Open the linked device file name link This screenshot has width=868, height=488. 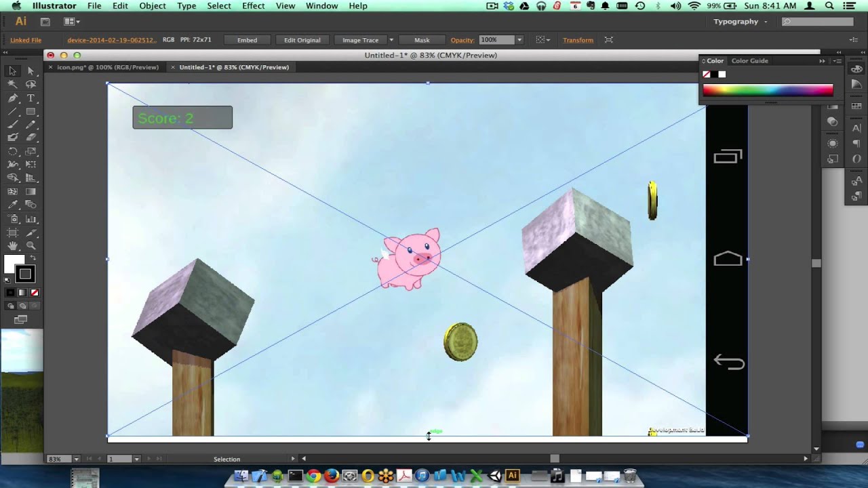point(112,40)
